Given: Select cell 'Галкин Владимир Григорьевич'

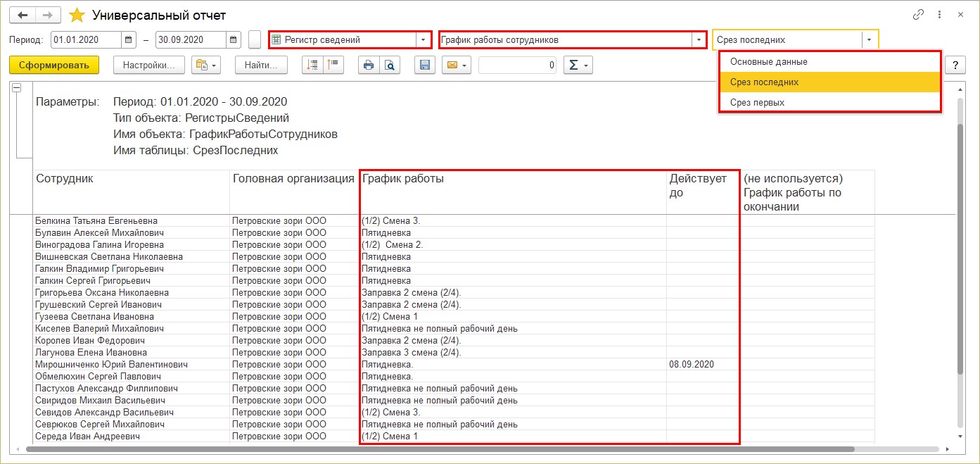Looking at the screenshot, I should [131, 269].
